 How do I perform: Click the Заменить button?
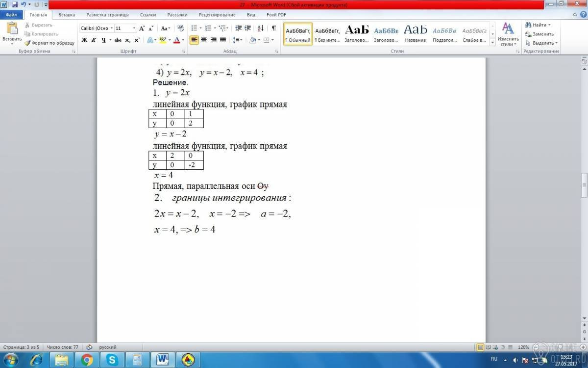(x=539, y=34)
